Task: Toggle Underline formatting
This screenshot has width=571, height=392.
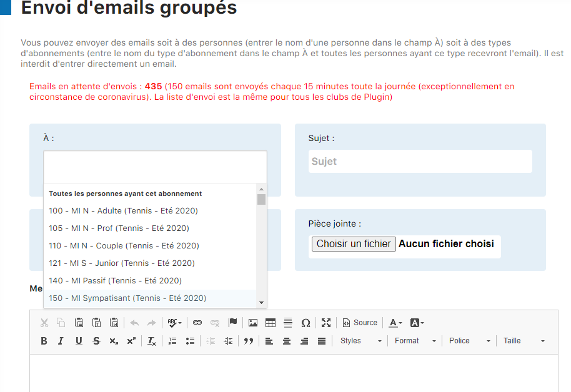Action: (79, 341)
